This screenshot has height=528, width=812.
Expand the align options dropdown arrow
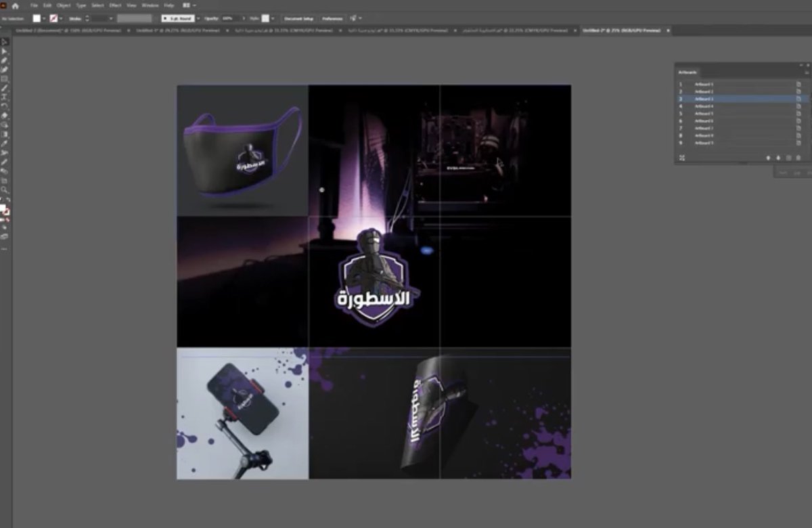[x=360, y=18]
